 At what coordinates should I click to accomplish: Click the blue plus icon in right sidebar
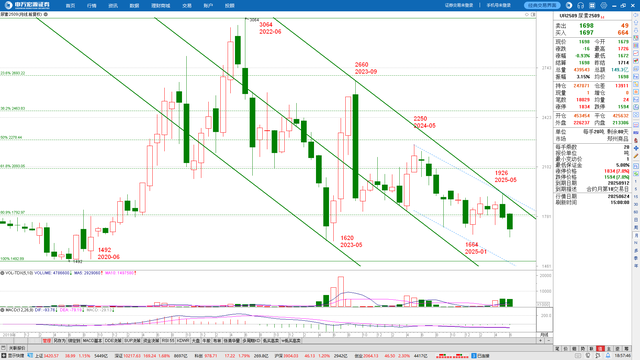[x=636, y=148]
